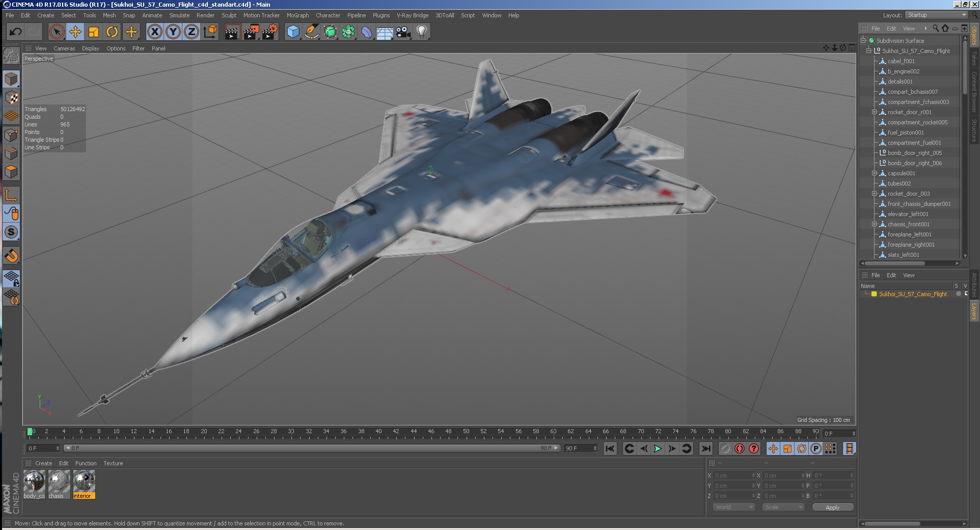The height and width of the screenshot is (530, 980).
Task: Expand the capsule001 object
Action: [875, 173]
